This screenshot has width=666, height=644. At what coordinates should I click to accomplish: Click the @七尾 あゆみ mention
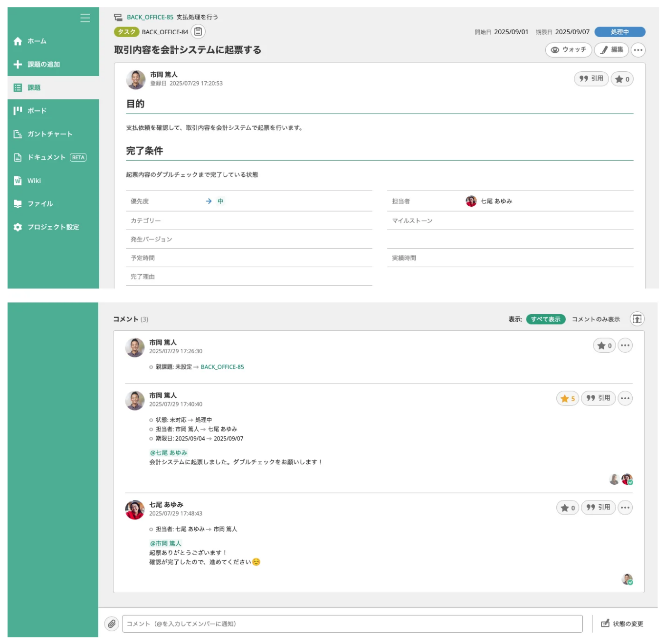(x=169, y=452)
